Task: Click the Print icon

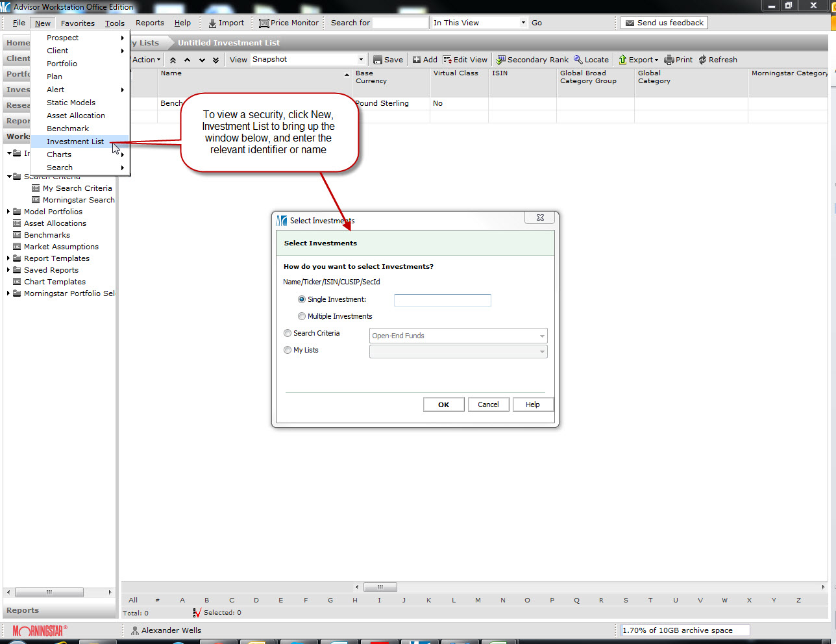Action: [x=669, y=60]
